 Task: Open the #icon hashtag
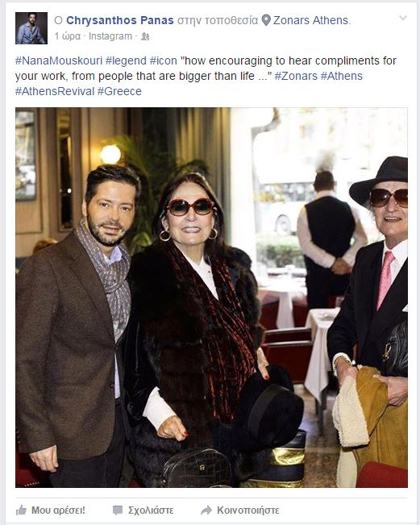pos(163,61)
